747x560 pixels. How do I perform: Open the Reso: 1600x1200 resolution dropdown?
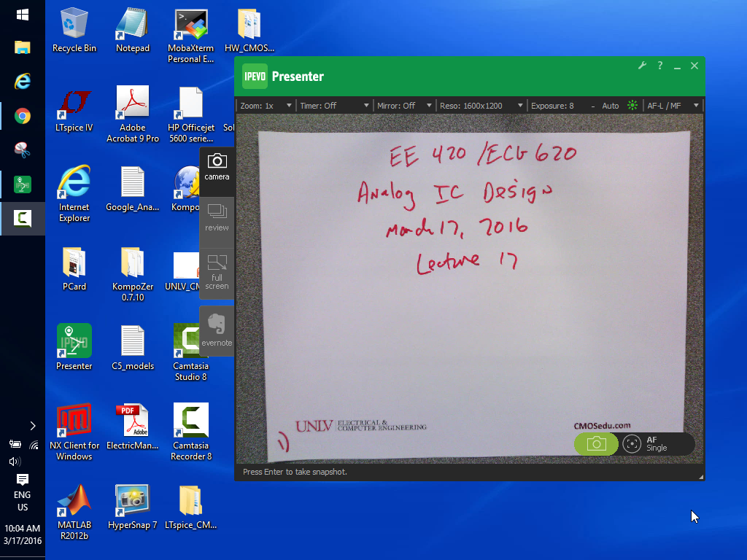tap(481, 106)
